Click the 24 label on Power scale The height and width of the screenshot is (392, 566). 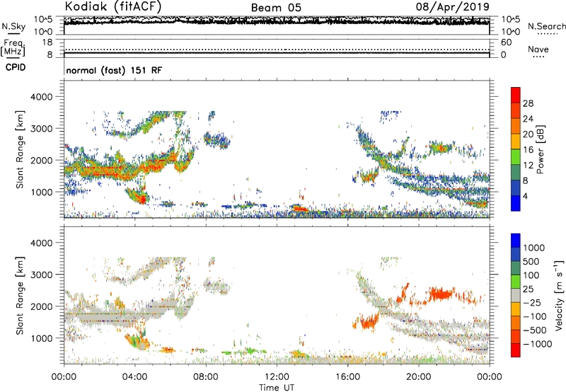point(528,119)
